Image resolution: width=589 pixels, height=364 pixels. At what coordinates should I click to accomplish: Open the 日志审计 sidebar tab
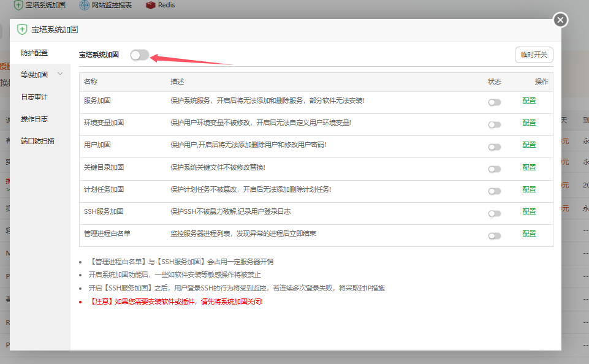coord(34,97)
